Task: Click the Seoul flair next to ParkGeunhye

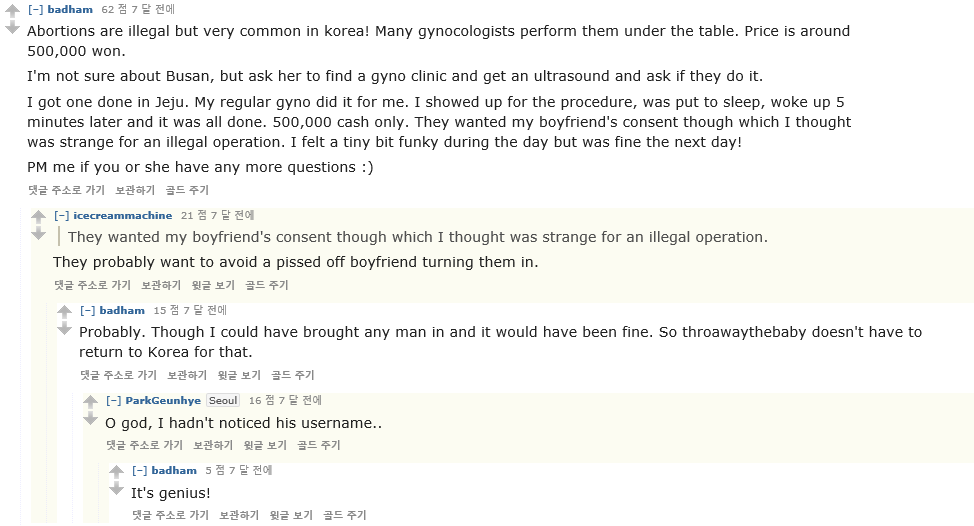Action: click(x=223, y=401)
